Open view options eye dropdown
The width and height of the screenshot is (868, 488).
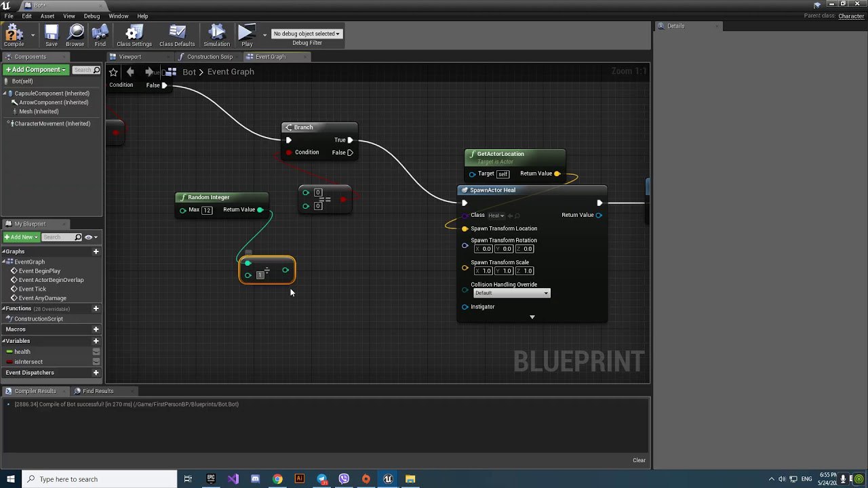(92, 237)
